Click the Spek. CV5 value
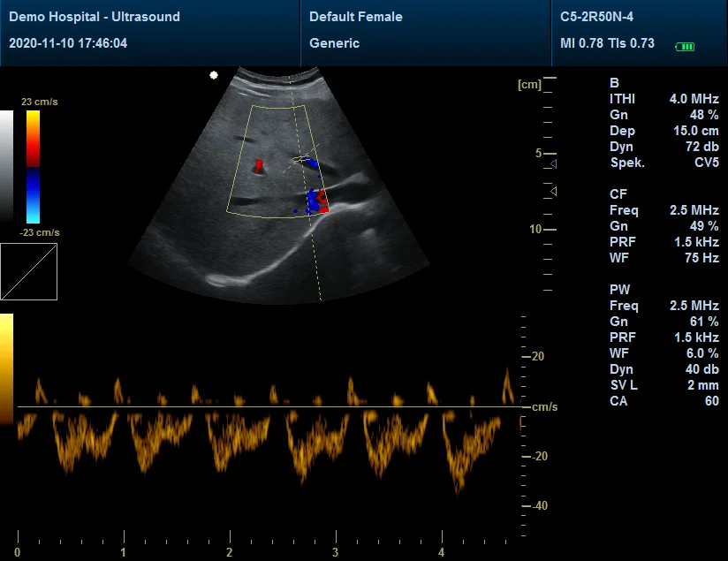 [x=707, y=162]
